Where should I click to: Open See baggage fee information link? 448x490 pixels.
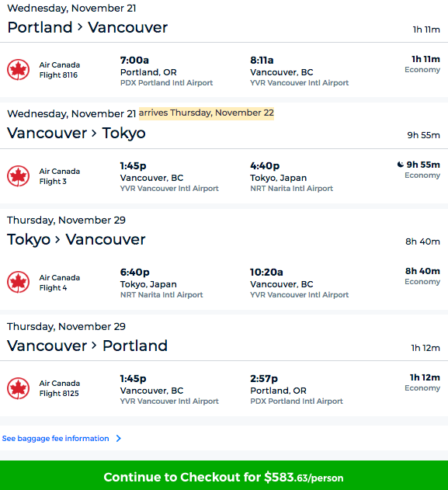tap(56, 439)
